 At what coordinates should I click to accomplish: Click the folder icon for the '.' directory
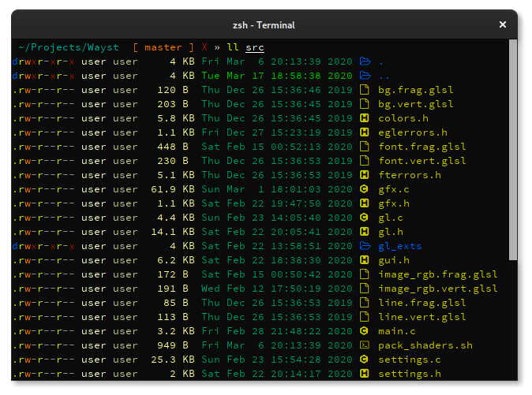point(365,61)
